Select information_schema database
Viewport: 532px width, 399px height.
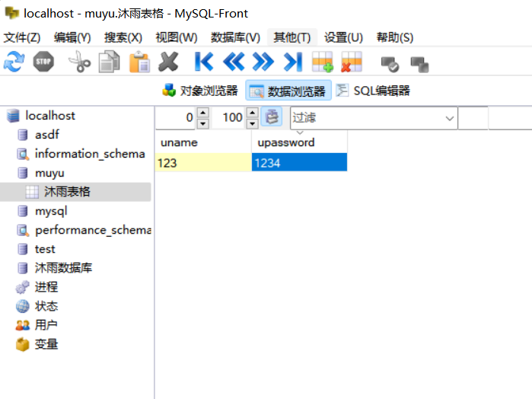click(x=90, y=154)
